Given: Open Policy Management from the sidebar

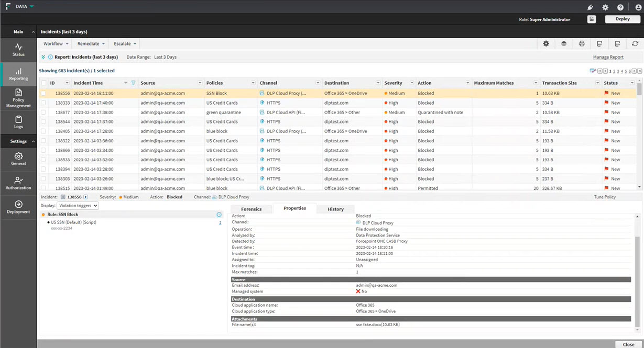Looking at the screenshot, I should [x=18, y=98].
